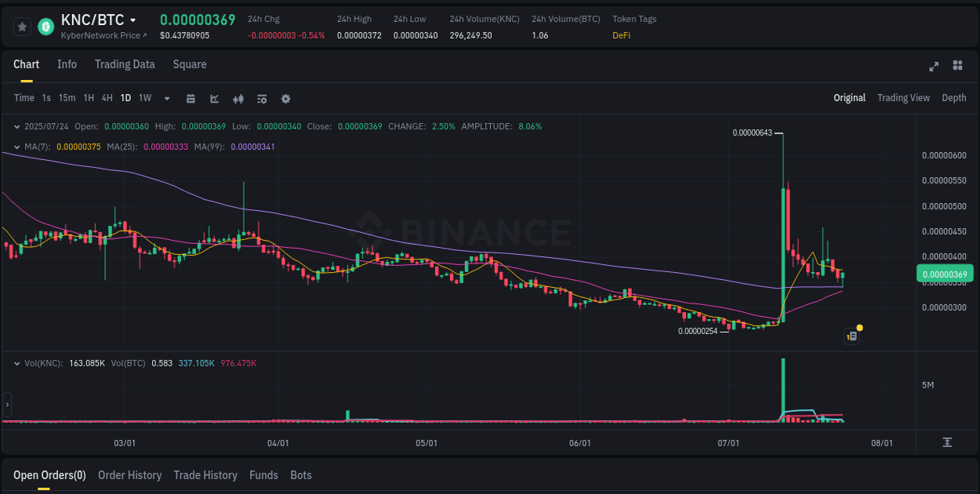Toggle the favorite star for KNC/BTC
The width and height of the screenshot is (980, 494).
pos(22,26)
